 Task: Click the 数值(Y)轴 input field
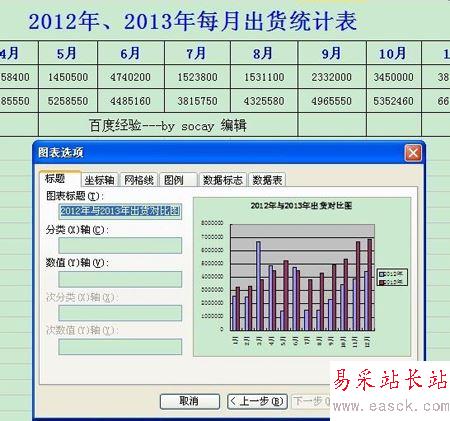point(120,279)
